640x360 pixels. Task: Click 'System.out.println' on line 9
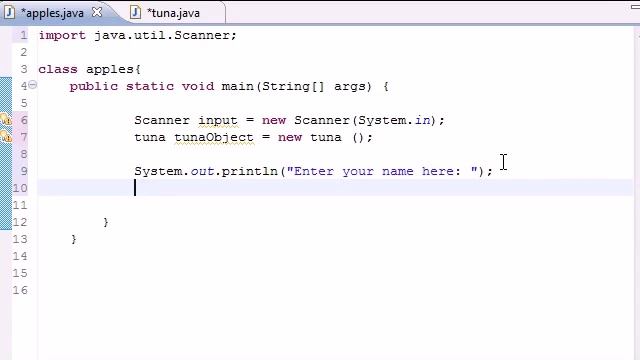click(206, 171)
